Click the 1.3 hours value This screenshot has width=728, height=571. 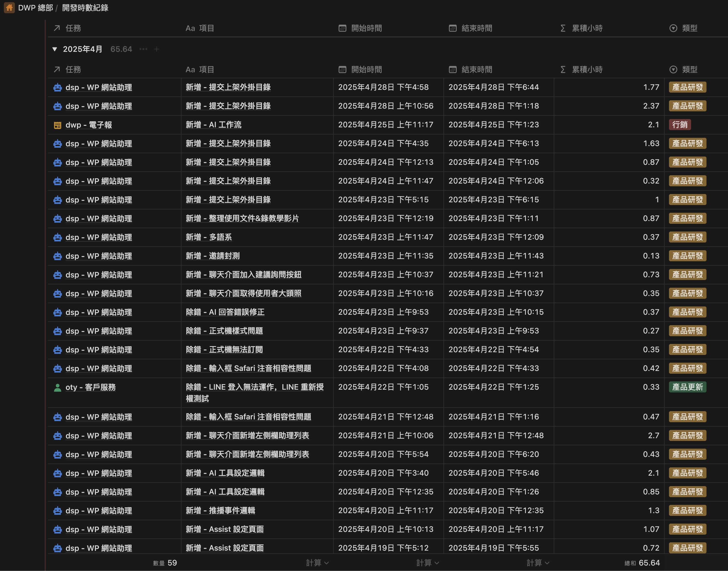[x=653, y=510]
